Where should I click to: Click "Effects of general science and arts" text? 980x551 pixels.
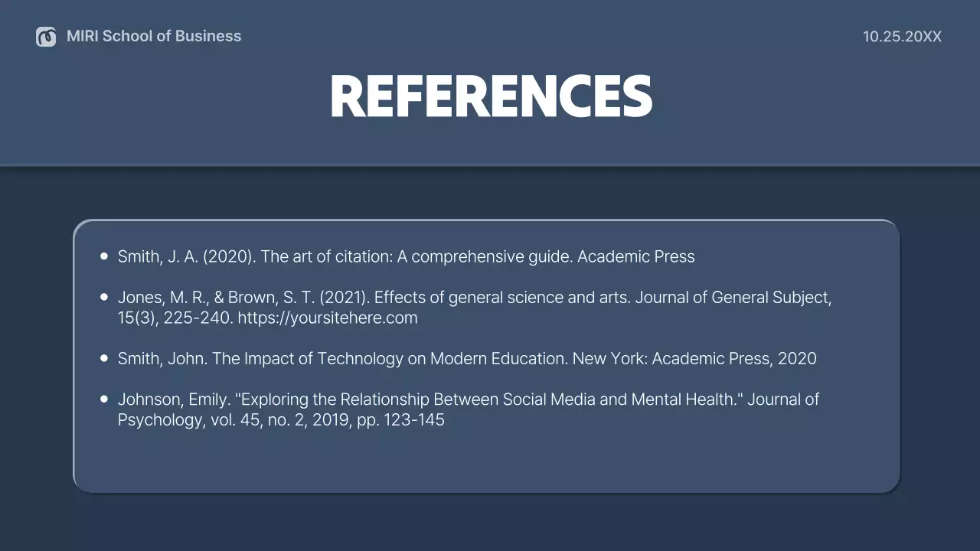(x=502, y=298)
